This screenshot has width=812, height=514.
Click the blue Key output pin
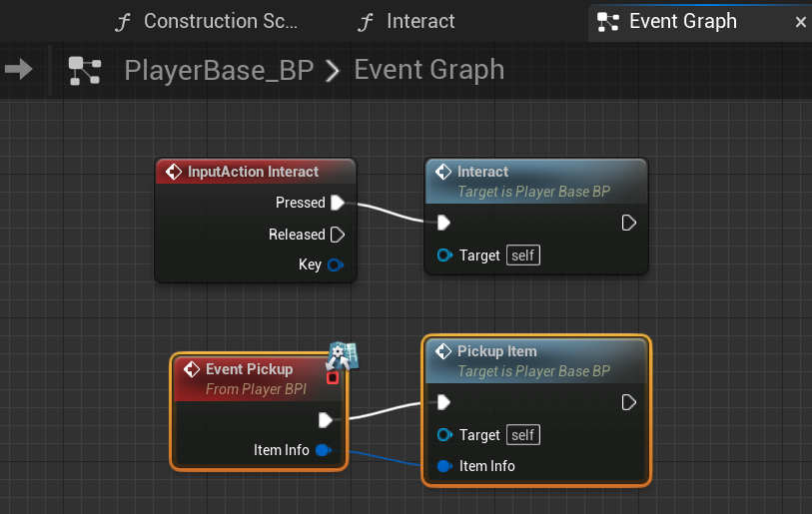(x=336, y=264)
